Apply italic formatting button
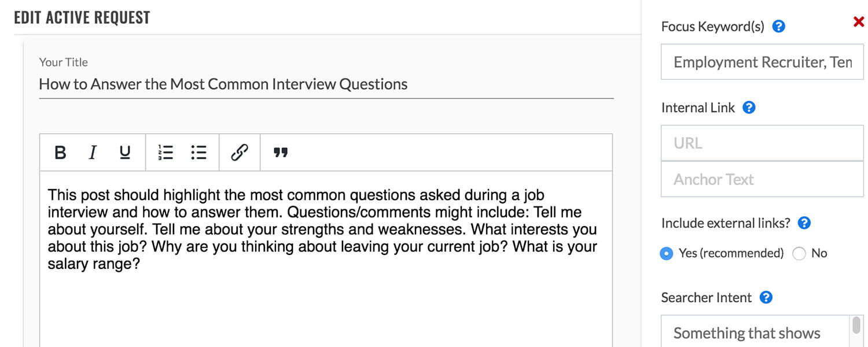 92,153
